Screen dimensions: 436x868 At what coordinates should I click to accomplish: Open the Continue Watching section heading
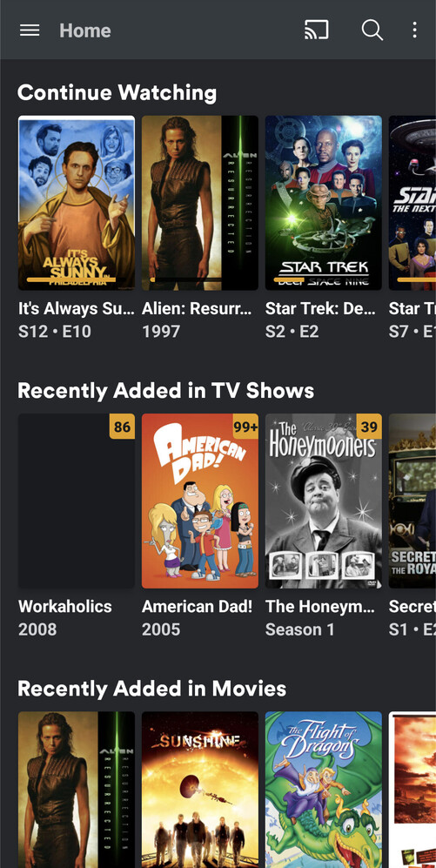117,92
